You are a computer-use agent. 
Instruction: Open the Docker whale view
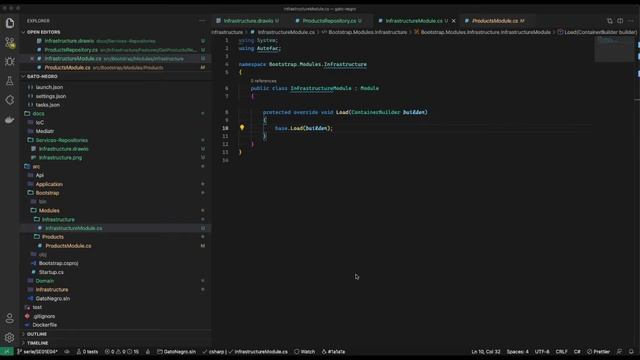[10, 120]
